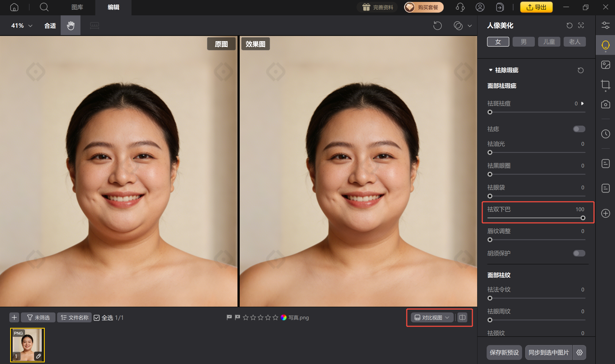This screenshot has width=615, height=364.
Task: Open the search magnifier icon
Action: [x=44, y=7]
